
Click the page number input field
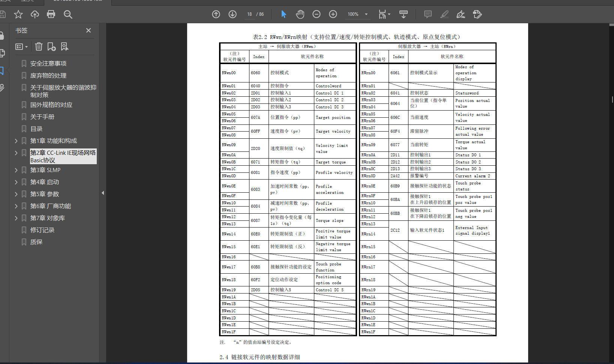point(249,14)
